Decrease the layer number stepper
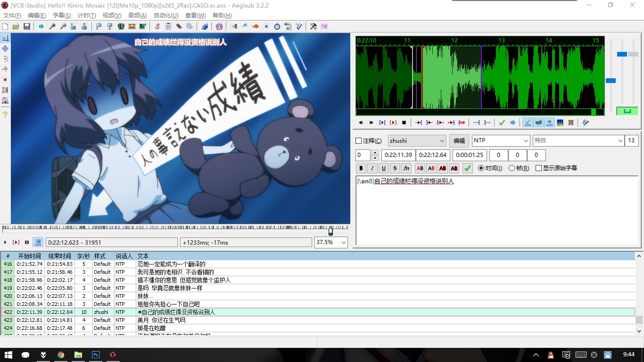 375,158
